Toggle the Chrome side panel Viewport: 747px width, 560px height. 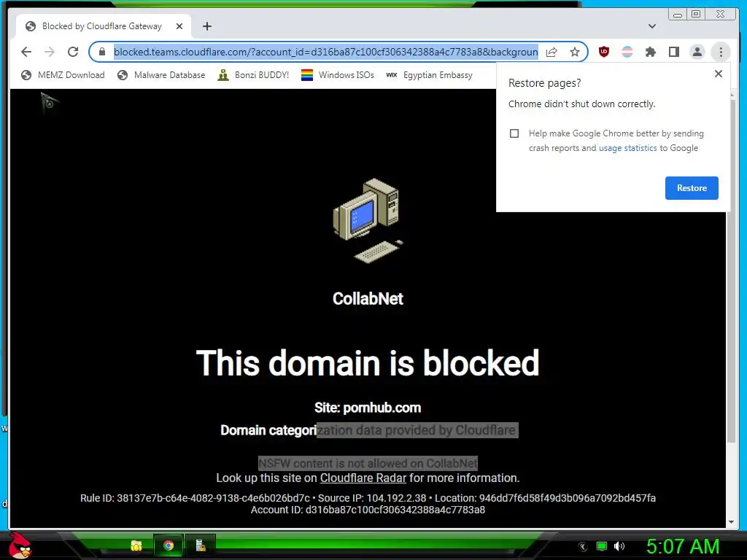[x=673, y=52]
